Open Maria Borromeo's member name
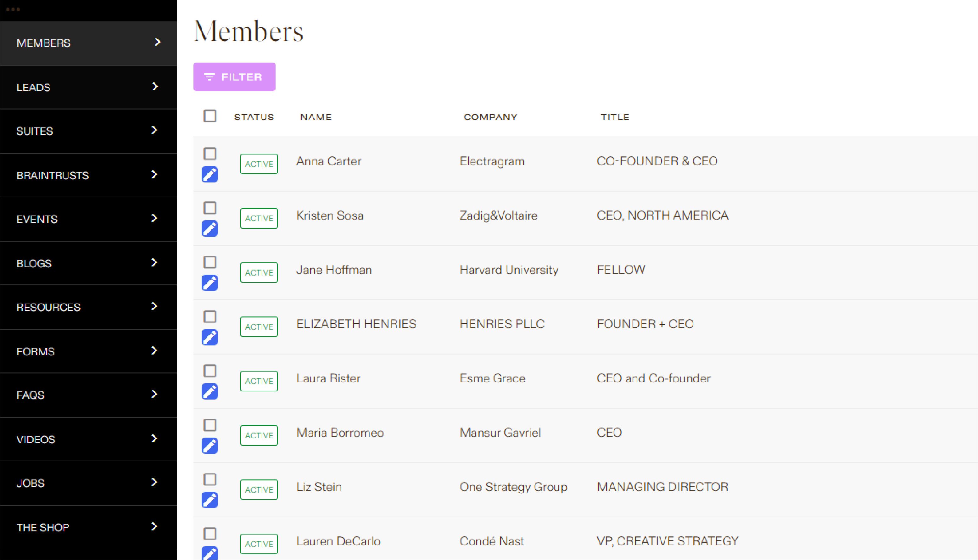 [x=340, y=432]
